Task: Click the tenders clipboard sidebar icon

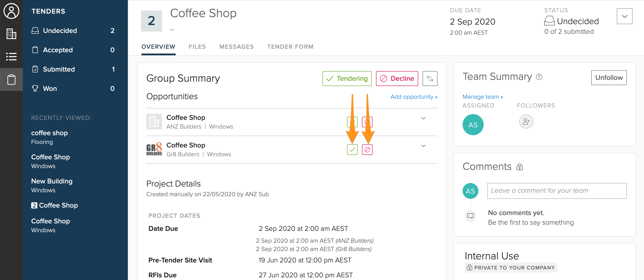Action: point(11,79)
